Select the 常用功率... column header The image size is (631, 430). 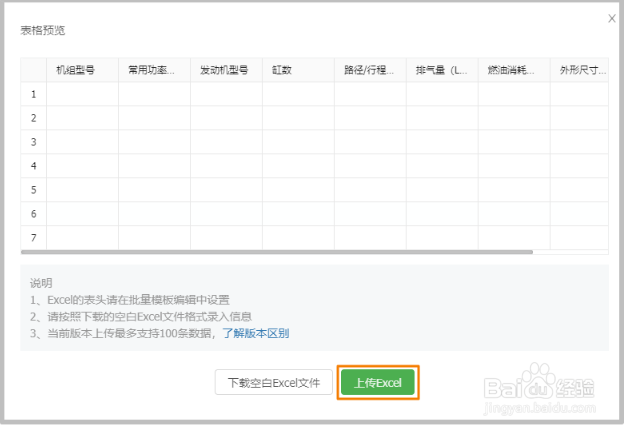(155, 70)
